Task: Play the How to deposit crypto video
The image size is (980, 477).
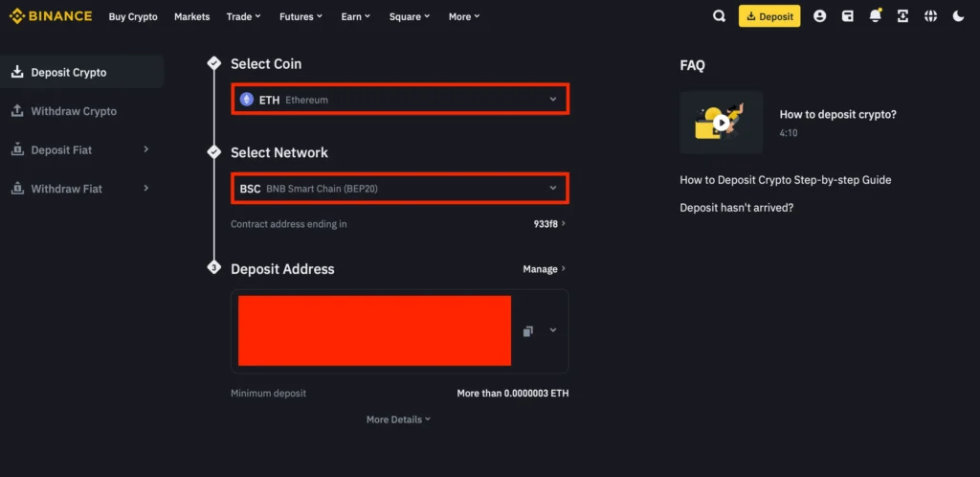Action: [722, 123]
